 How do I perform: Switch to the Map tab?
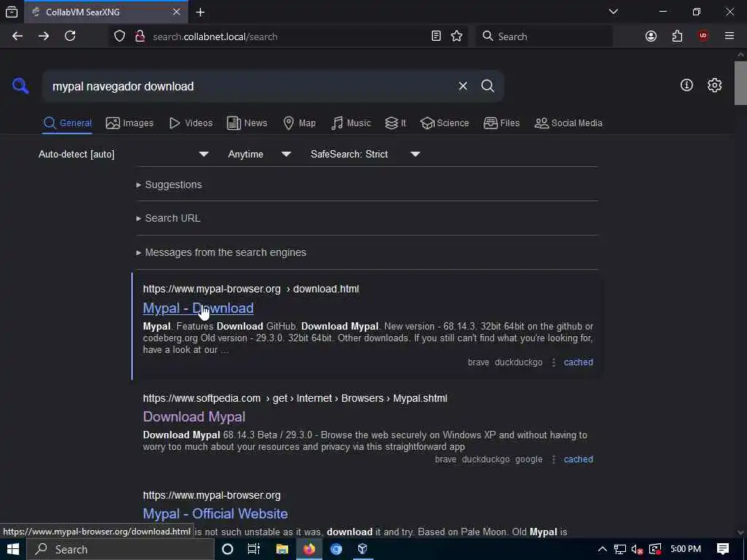[x=300, y=122]
